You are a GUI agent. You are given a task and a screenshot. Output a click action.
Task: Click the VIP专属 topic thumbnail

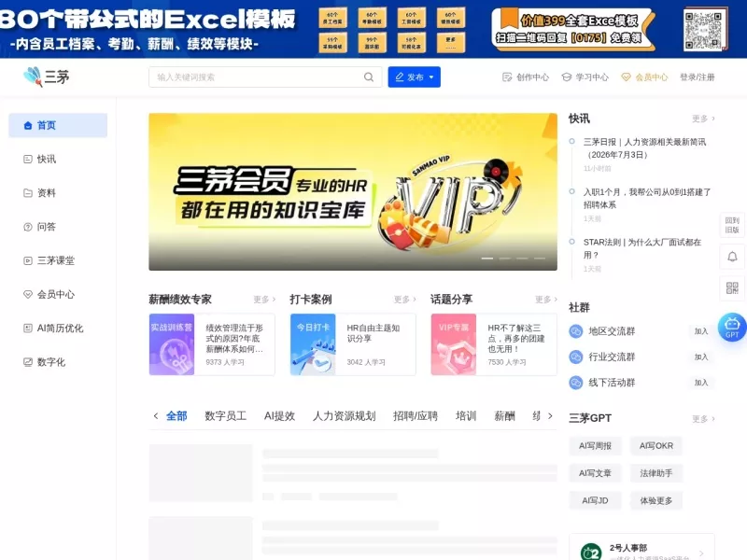pos(454,344)
